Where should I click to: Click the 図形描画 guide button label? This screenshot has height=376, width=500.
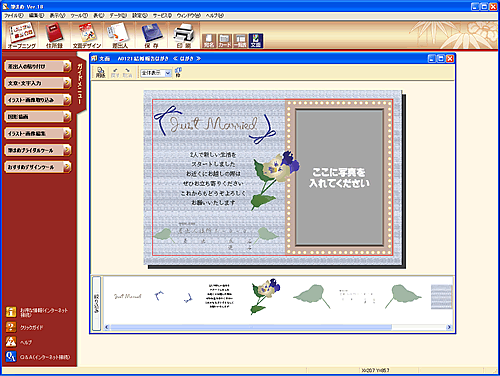click(x=18, y=117)
